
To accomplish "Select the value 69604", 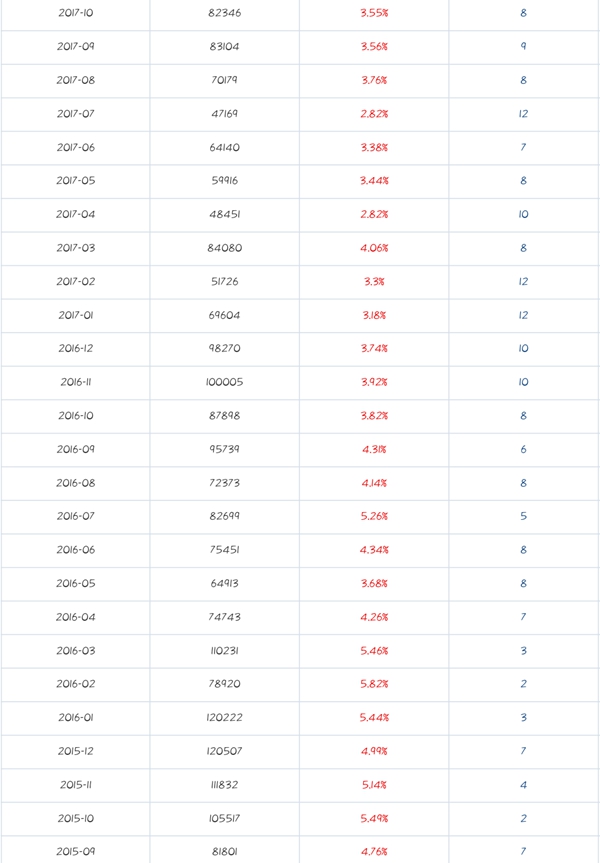I will click(x=224, y=315).
